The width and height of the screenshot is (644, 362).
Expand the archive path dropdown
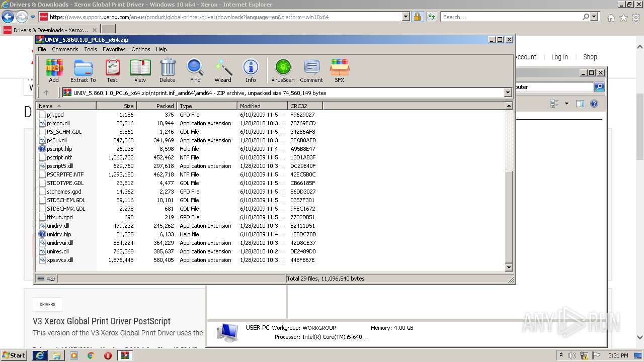tap(508, 93)
